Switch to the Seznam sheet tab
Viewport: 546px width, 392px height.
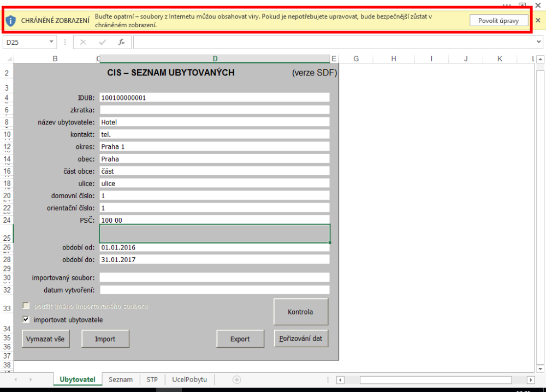121,379
